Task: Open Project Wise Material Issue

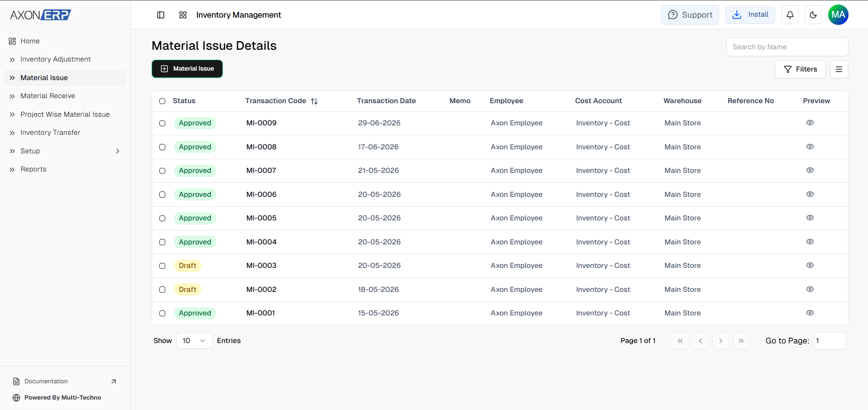Action: pyautogui.click(x=65, y=114)
